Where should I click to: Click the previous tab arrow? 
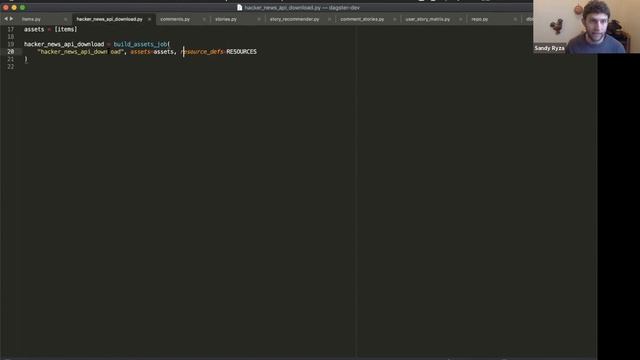coord(6,19)
